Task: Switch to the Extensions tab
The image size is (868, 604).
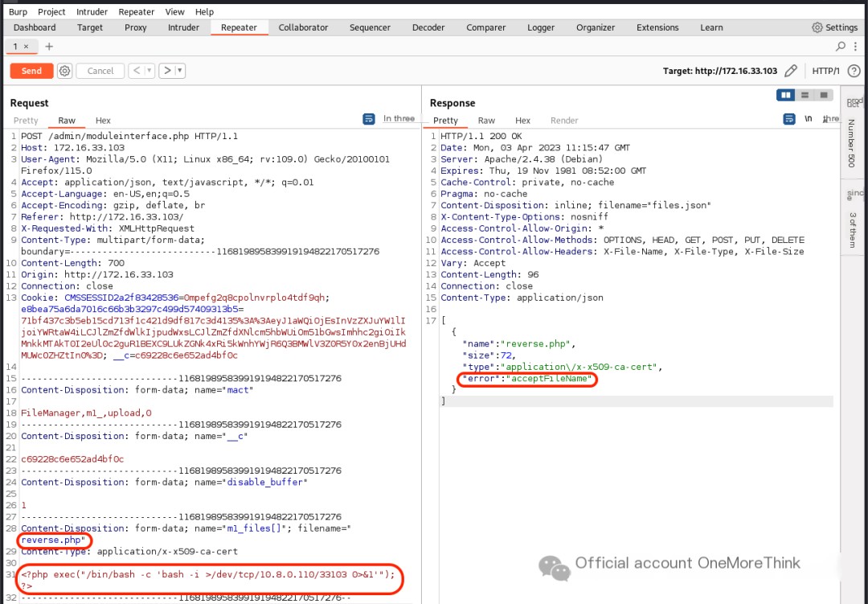Action: point(657,27)
